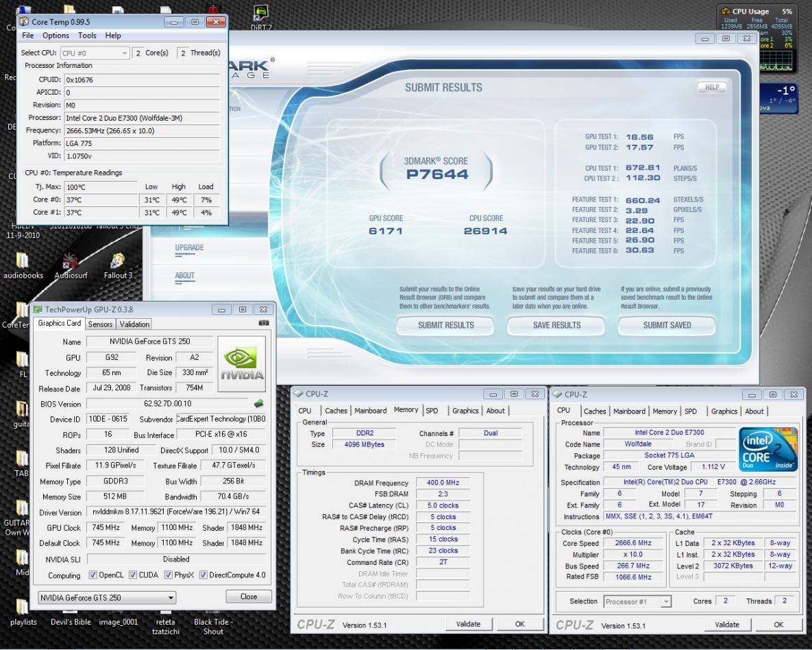Viewport: 812px width, 650px height.
Task: Click the GPU-Z title bar icon
Action: [x=38, y=309]
